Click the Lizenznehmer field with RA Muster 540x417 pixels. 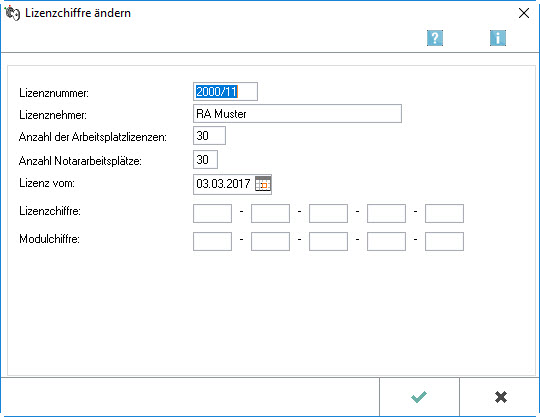point(297,114)
